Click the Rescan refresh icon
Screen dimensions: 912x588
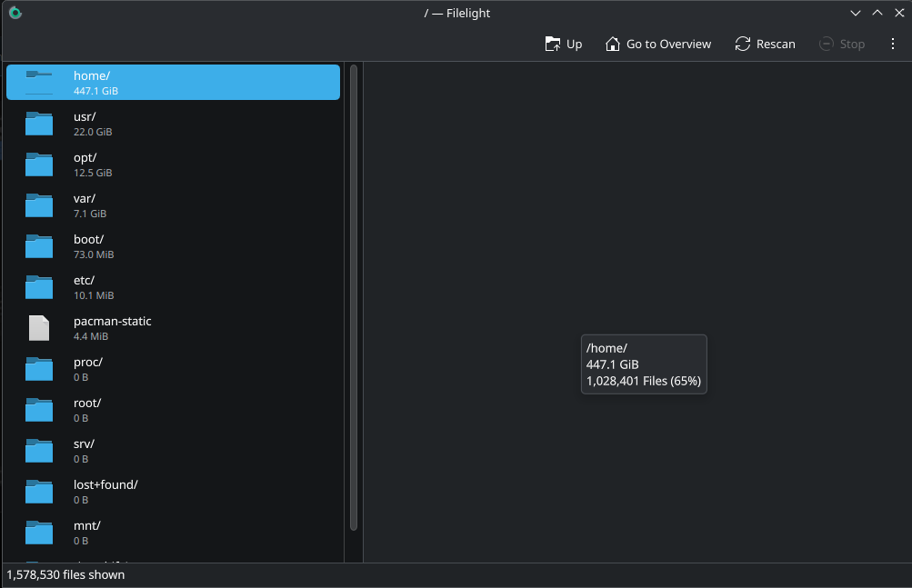[743, 45]
